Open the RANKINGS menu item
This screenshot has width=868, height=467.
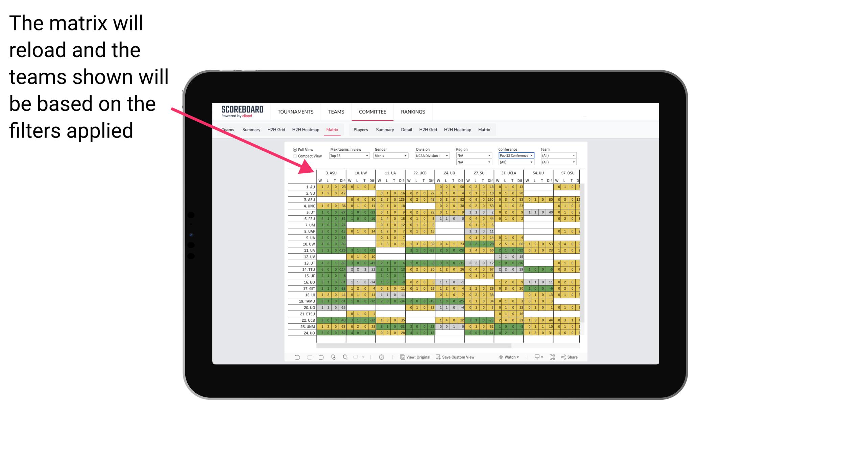[412, 112]
